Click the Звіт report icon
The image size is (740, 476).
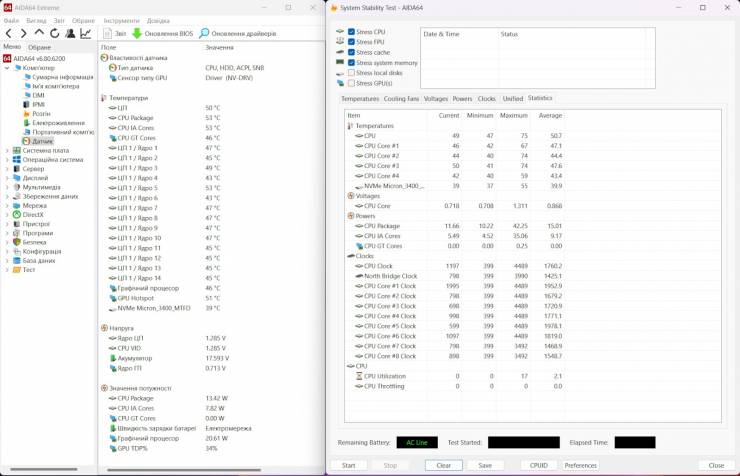coord(108,33)
